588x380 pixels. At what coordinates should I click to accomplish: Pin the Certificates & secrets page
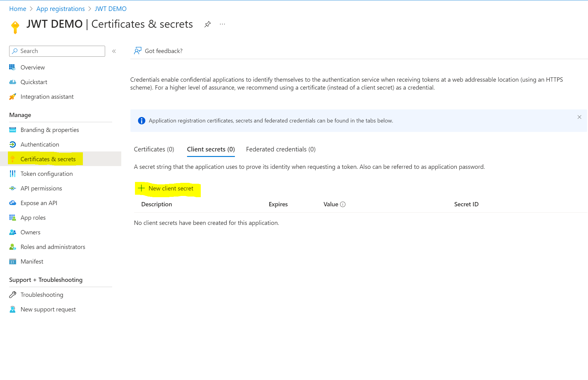(207, 24)
